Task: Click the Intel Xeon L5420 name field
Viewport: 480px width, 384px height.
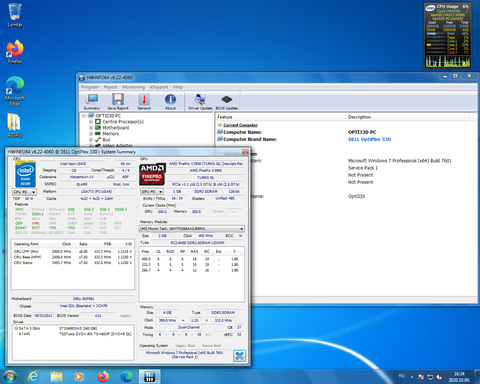Action: coord(73,164)
